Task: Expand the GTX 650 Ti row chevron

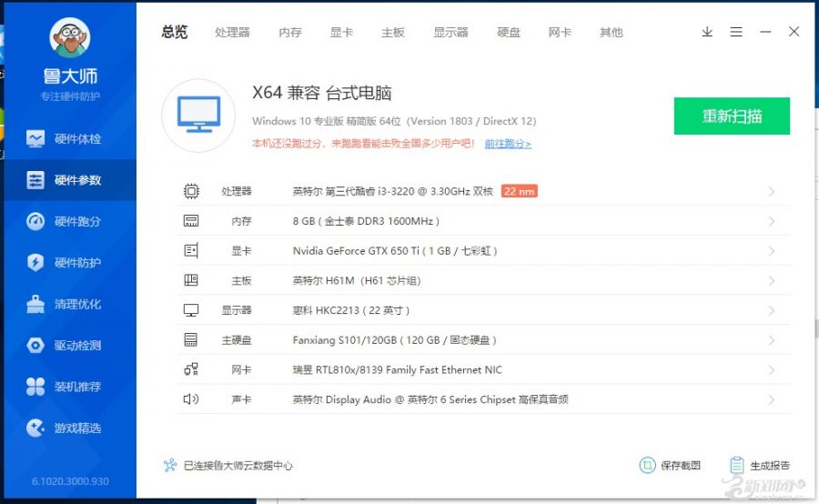Action: click(x=772, y=251)
